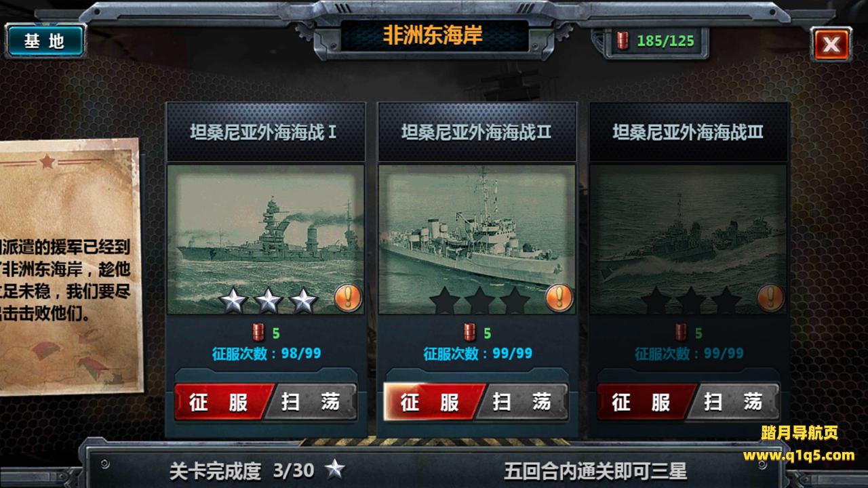This screenshot has height=488, width=868.
Task: Tap the fuel cost icon under battle Ⅰ
Action: [258, 332]
